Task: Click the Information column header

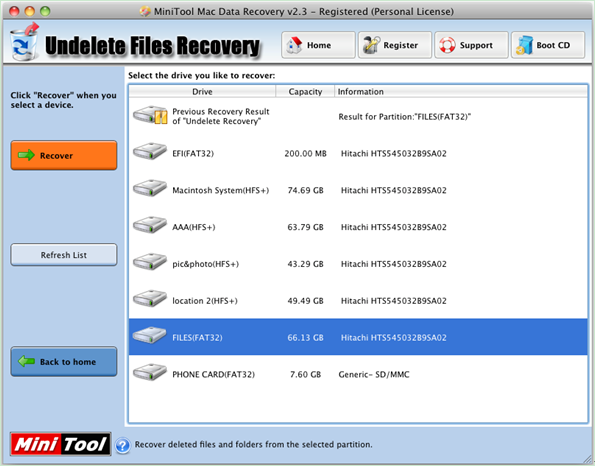Action: click(x=461, y=91)
